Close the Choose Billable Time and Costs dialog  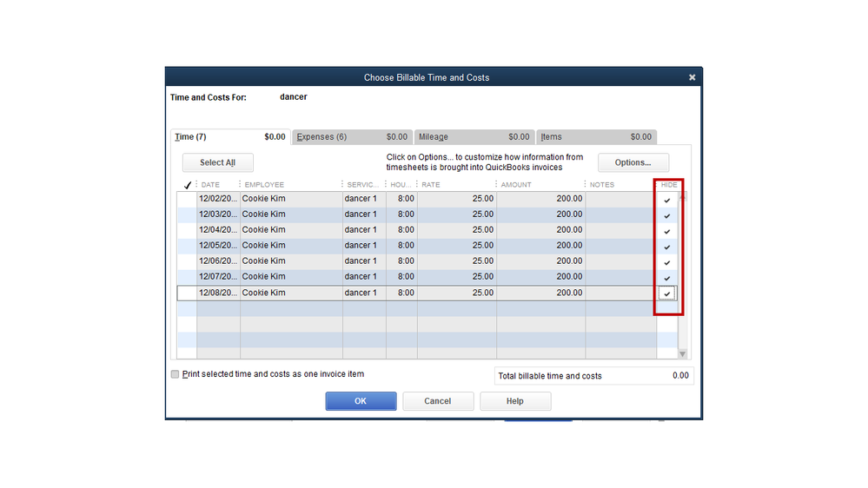[692, 77]
